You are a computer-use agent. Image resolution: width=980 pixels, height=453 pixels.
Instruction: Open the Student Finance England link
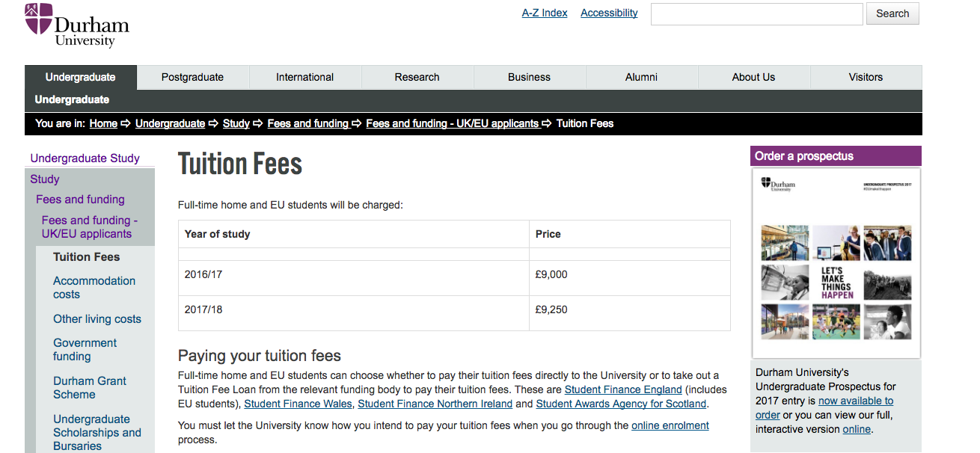coord(623,389)
